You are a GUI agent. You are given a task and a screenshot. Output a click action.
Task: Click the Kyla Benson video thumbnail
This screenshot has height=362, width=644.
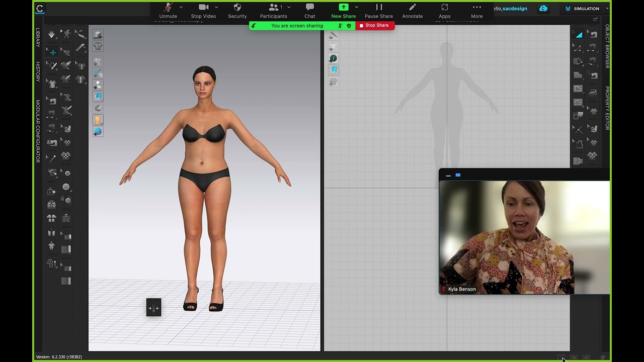[x=524, y=237]
